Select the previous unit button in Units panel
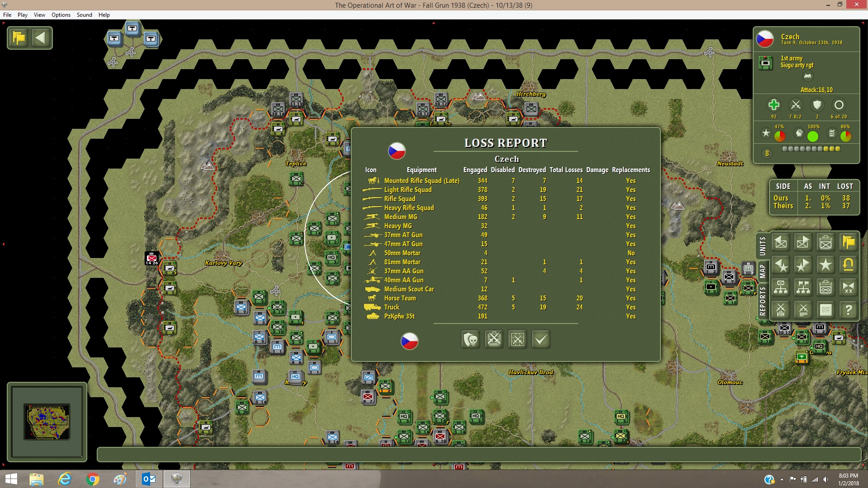Screen dimensions: 868x488 pyautogui.click(x=781, y=243)
